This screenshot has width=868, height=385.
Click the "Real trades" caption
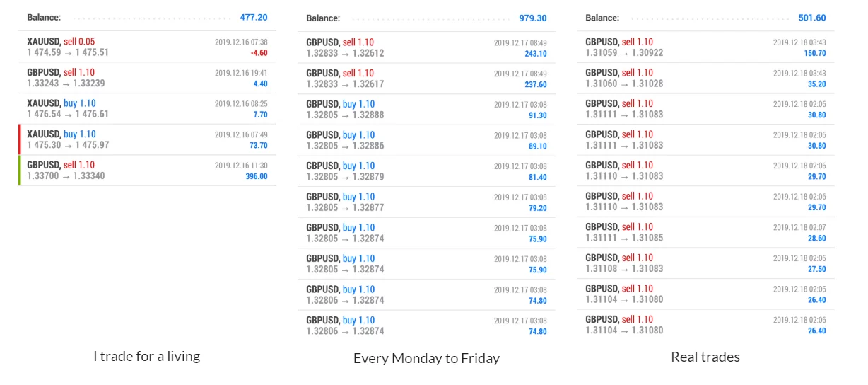coord(705,357)
